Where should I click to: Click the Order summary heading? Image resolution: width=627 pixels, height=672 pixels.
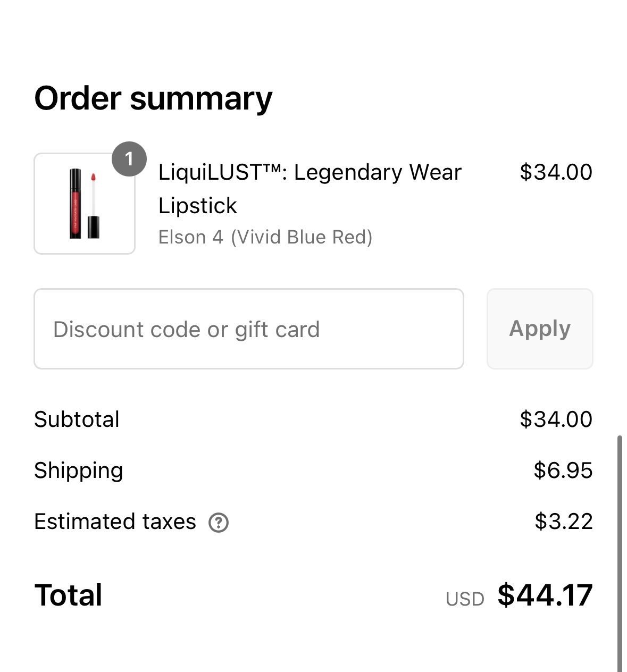coord(153,98)
